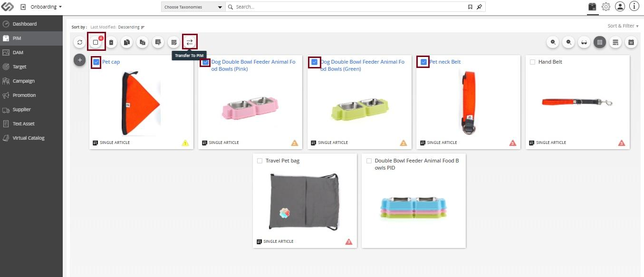Image resolution: width=644 pixels, height=277 pixels.
Task: Open the Onboarding dropdown
Action: (46, 7)
